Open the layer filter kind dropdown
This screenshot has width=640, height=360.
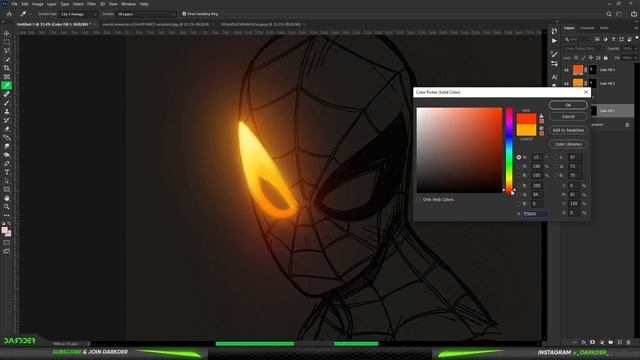tap(578, 39)
